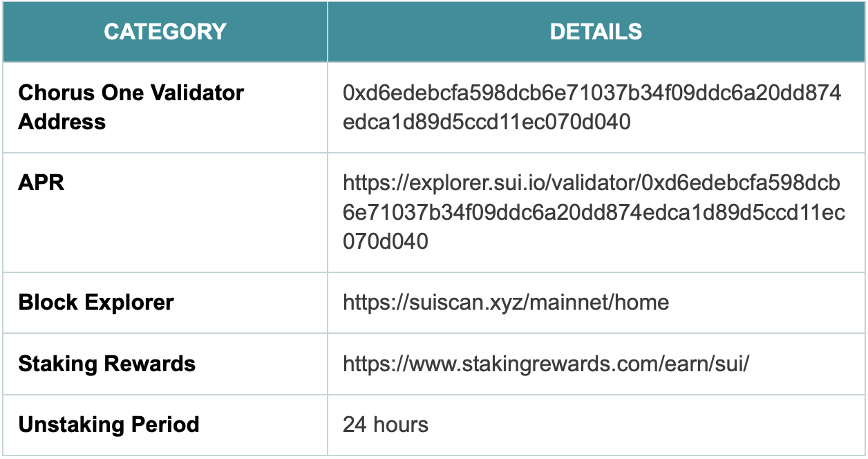This screenshot has height=459, width=868.
Task: Click the DETAILS column header
Action: coord(596,32)
